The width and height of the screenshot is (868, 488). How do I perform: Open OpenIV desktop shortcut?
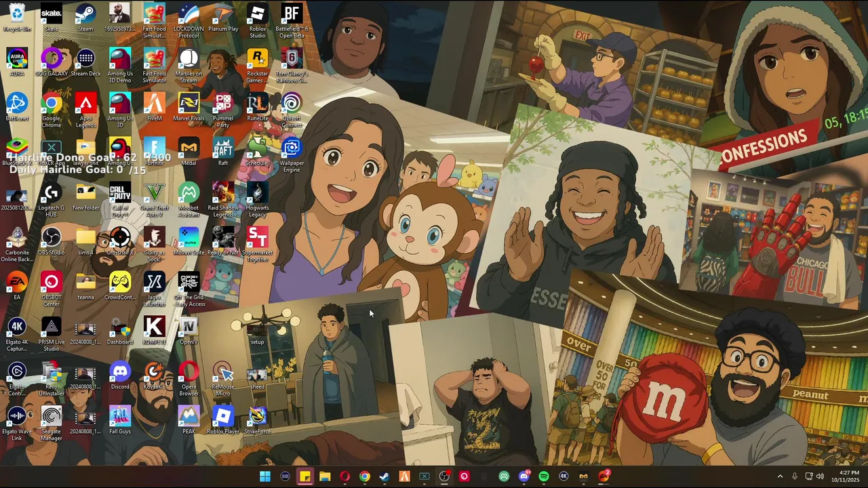pos(189,331)
